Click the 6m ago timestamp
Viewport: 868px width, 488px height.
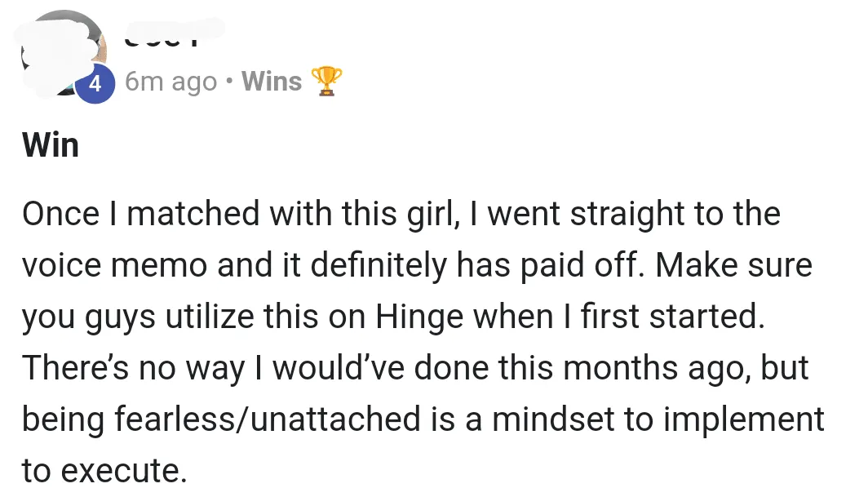point(171,82)
